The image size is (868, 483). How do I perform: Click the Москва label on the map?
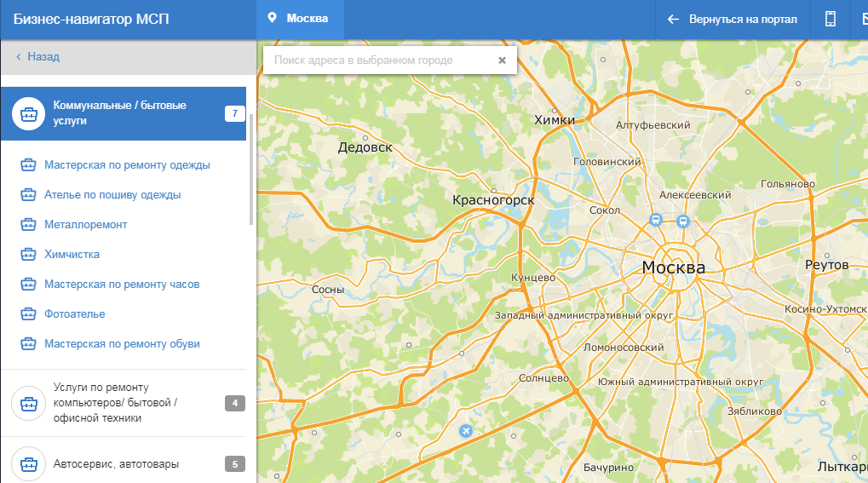click(x=674, y=267)
